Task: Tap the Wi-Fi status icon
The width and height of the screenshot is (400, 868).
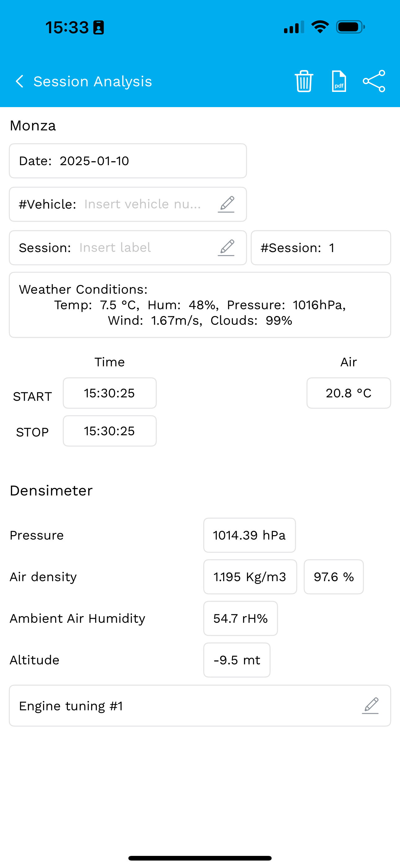Action: point(320,27)
